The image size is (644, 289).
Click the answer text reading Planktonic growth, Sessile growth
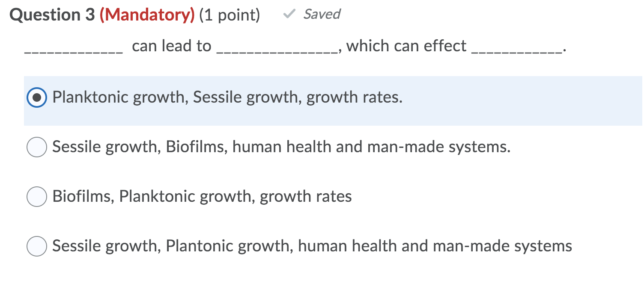226,97
